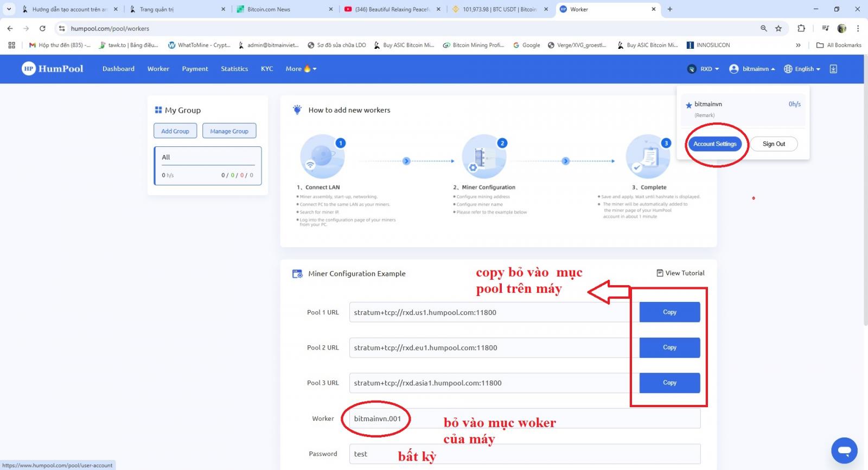The image size is (868, 470).
Task: Open the Hộp thư đến Gmail bookmark
Action: pos(60,45)
